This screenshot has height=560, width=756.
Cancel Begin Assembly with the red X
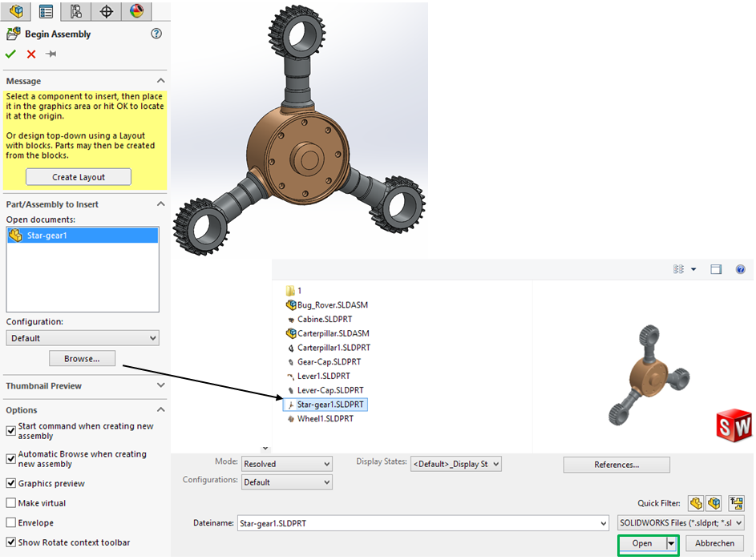(x=30, y=53)
